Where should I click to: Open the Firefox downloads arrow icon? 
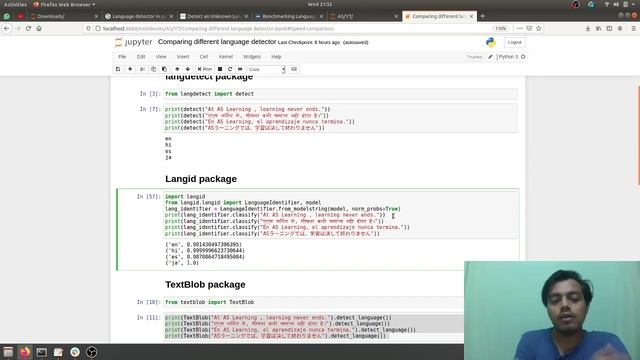[587, 29]
